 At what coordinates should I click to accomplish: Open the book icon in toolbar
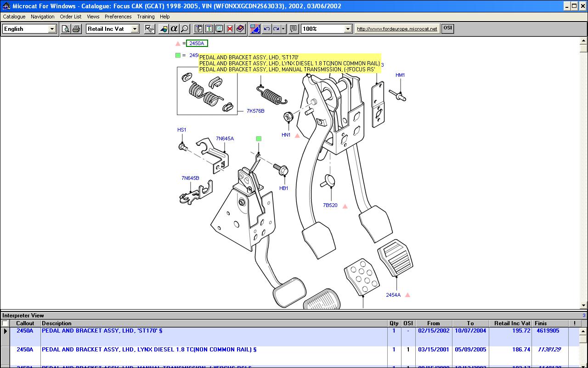point(240,29)
